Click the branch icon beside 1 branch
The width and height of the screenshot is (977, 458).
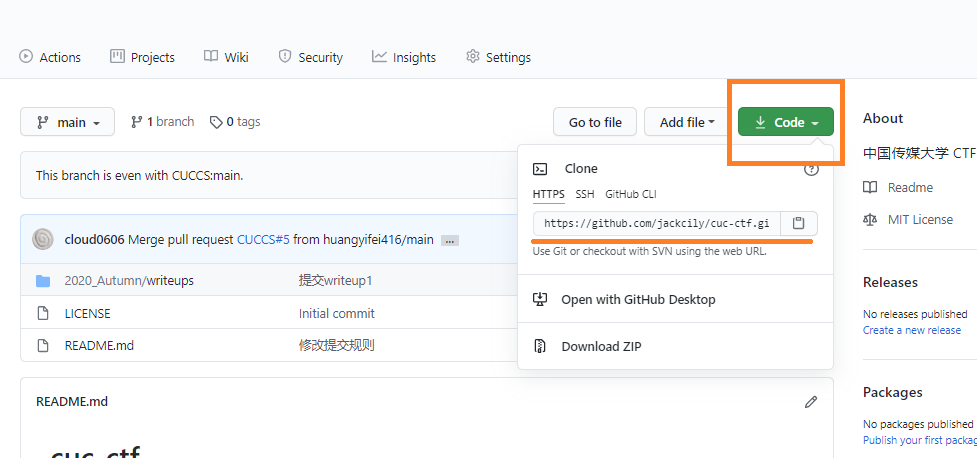tap(136, 122)
